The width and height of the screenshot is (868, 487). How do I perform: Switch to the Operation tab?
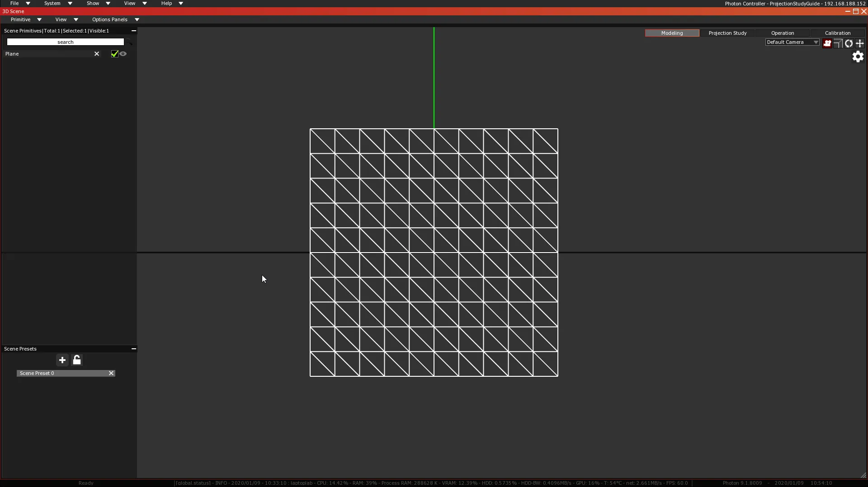point(783,33)
